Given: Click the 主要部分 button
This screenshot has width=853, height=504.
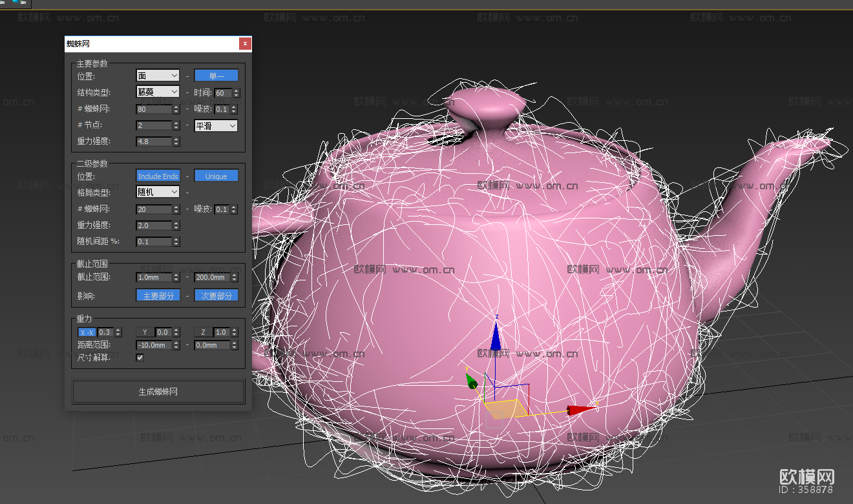Looking at the screenshot, I should tap(158, 296).
